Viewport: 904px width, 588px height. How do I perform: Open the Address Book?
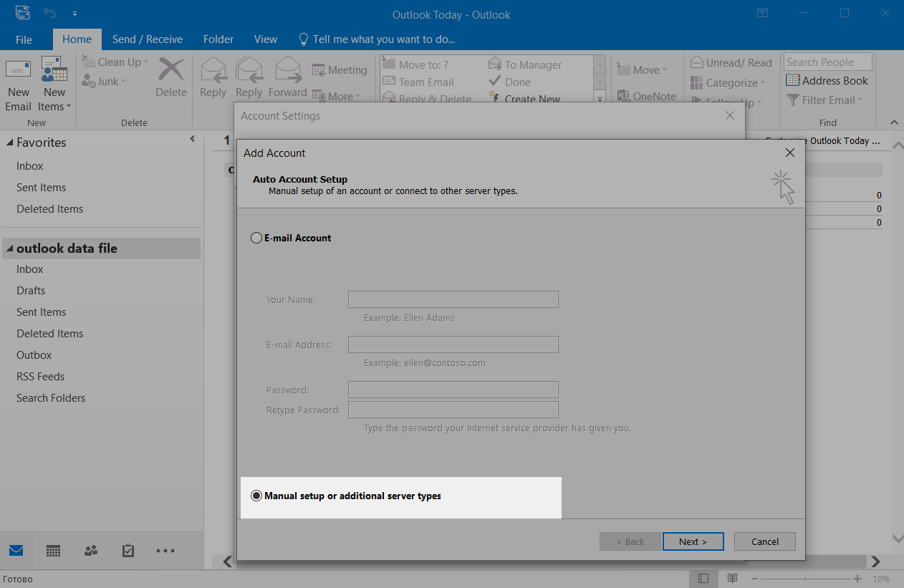(827, 81)
